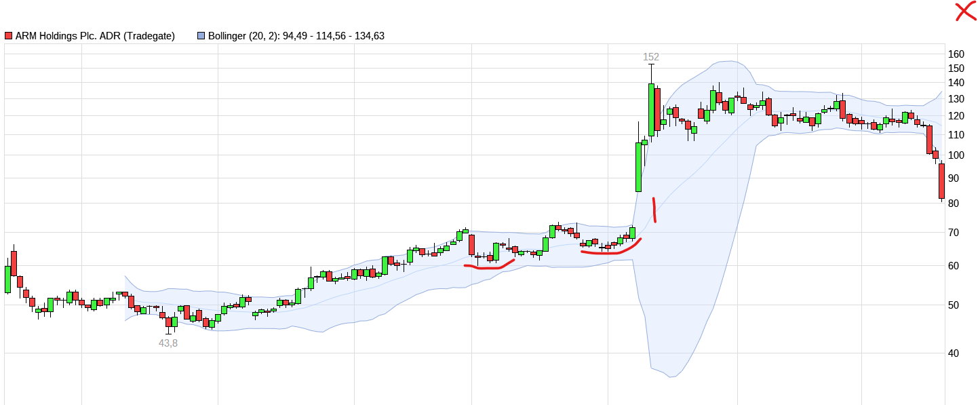
Task: Click the red hand-drawn support line under the mid-chart candles
Action: [x=488, y=266]
